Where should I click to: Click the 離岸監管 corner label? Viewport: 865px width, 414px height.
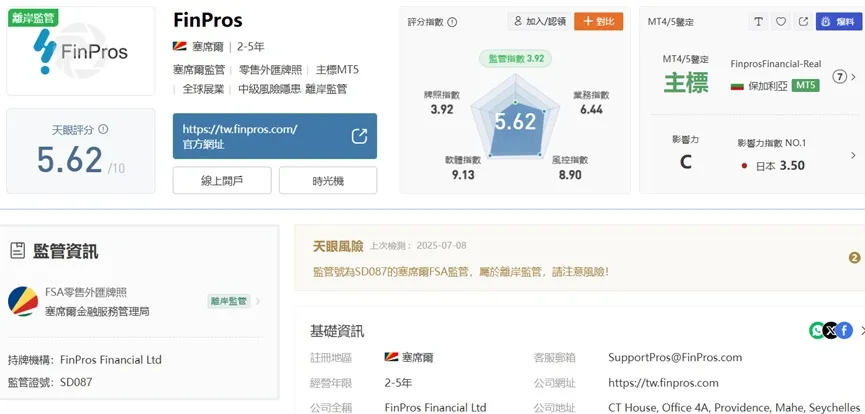click(33, 17)
